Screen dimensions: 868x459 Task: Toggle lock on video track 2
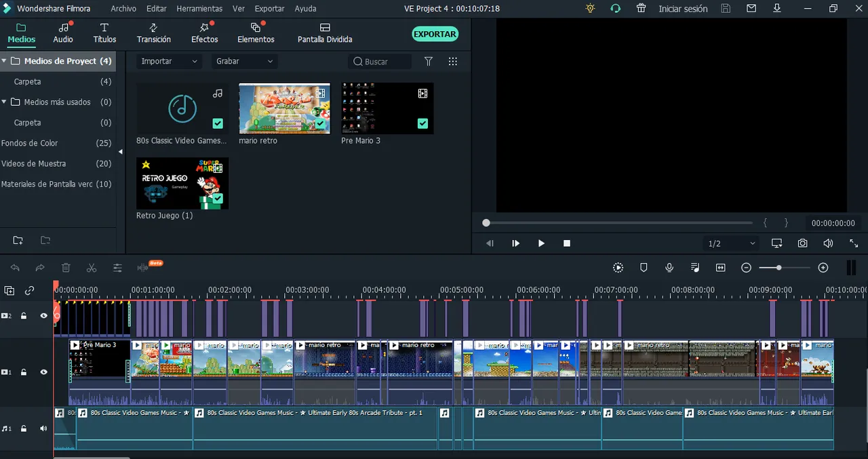[24, 315]
